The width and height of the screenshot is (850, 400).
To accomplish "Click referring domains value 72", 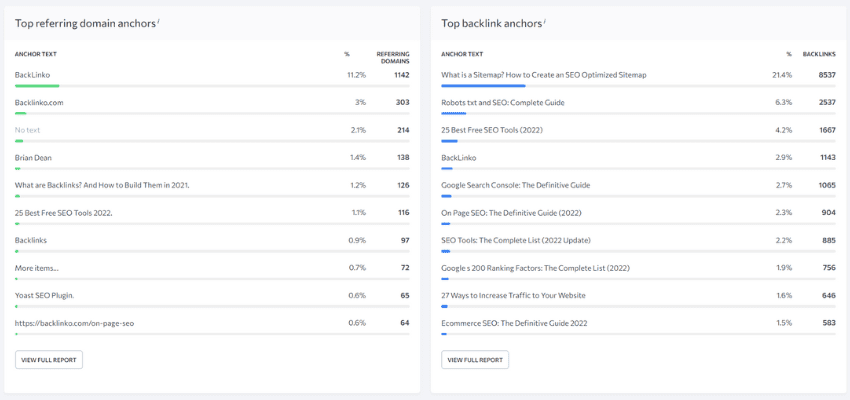I will [x=405, y=268].
